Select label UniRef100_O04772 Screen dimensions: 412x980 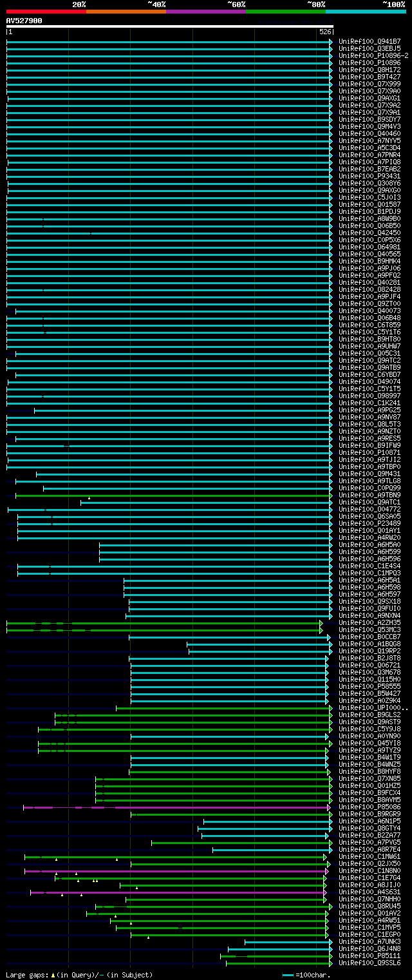click(370, 510)
